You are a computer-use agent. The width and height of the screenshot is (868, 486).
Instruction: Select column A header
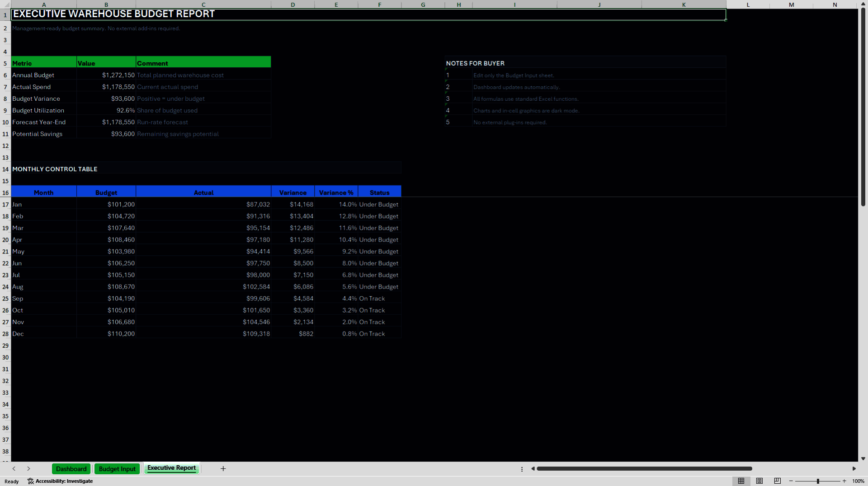coord(44,5)
